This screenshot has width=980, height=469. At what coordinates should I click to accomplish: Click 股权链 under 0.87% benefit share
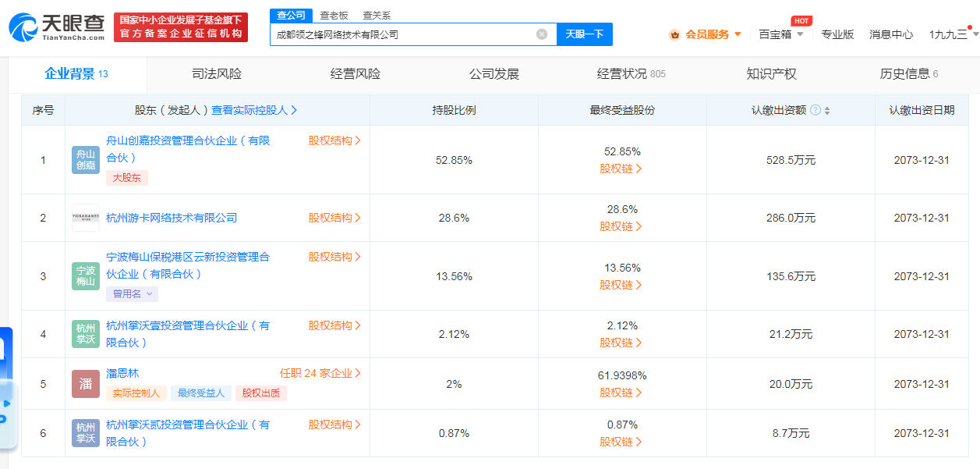[x=621, y=442]
